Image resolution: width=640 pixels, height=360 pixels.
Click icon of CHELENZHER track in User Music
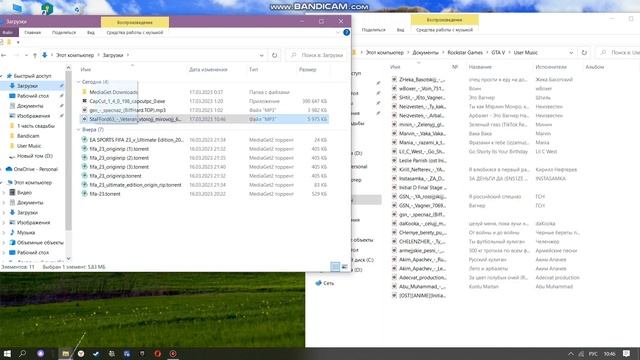[x=394, y=242]
